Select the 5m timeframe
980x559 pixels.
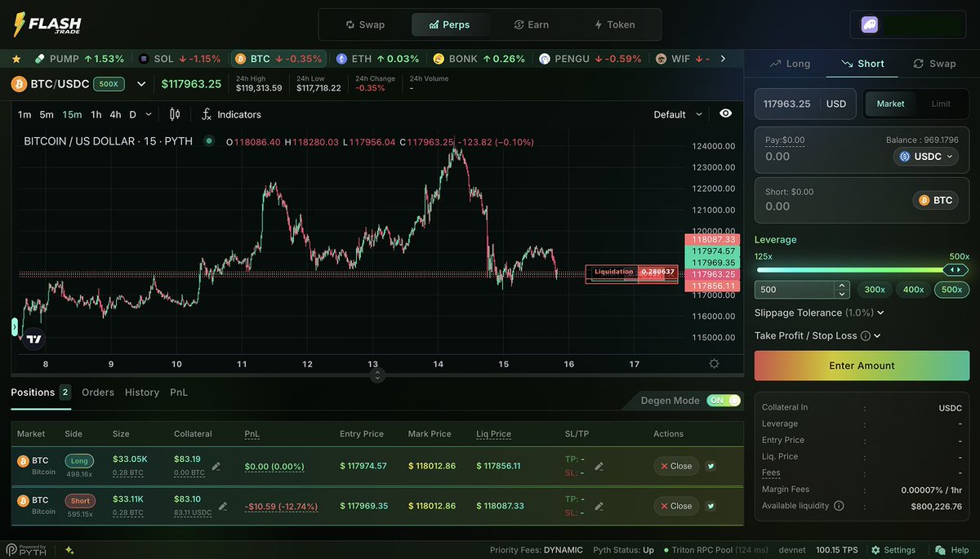[47, 114]
